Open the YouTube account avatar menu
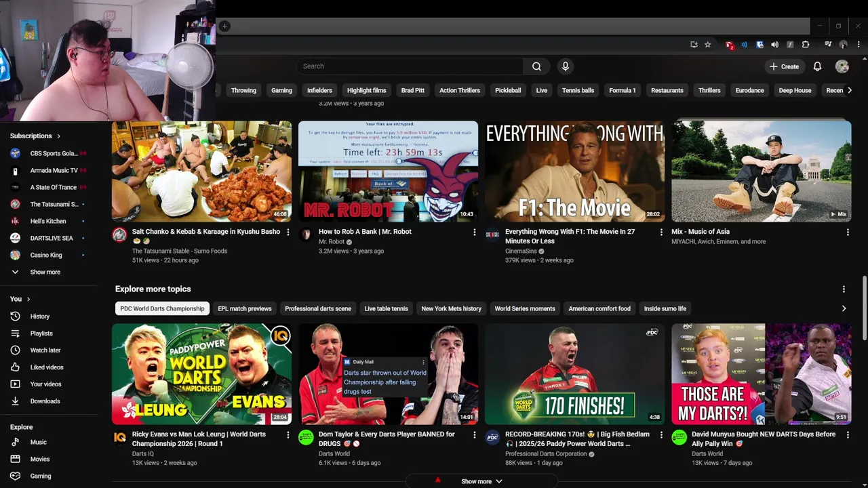Screen dimensions: 868x488 point(842,66)
